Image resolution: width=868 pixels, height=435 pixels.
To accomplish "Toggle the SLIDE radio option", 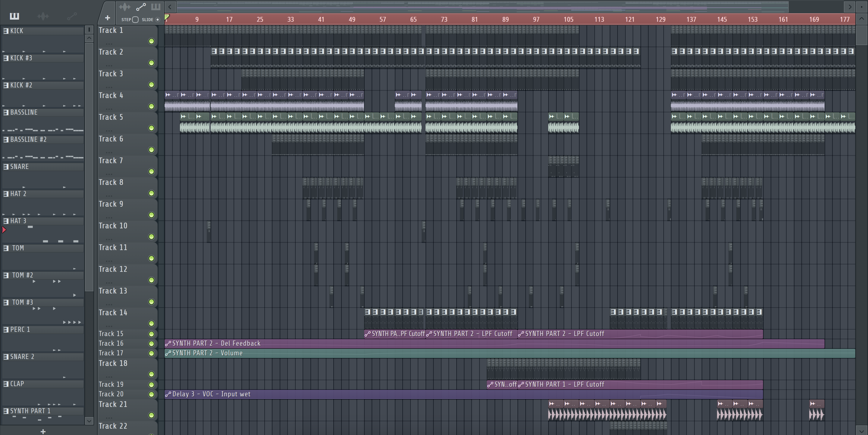I will 157,20.
